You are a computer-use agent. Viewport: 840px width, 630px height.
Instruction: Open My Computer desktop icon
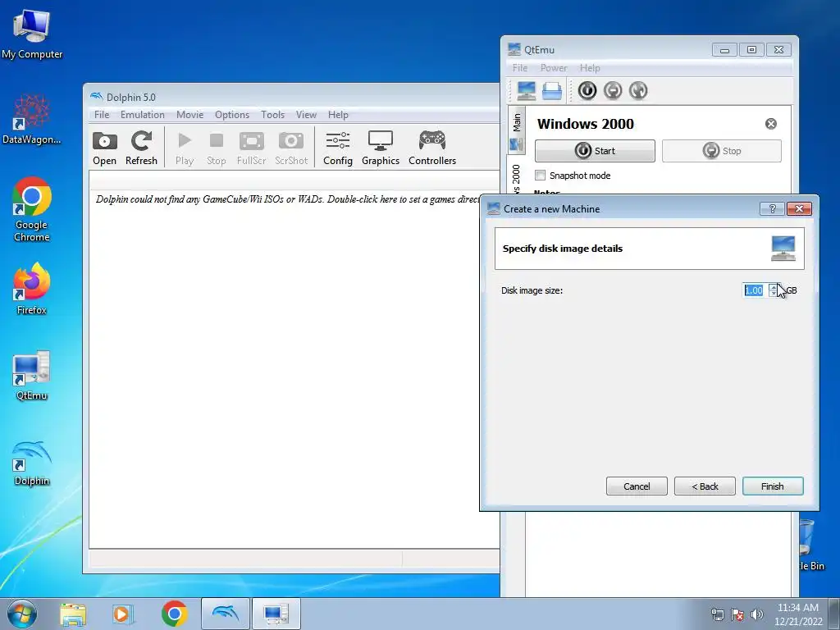(32, 34)
